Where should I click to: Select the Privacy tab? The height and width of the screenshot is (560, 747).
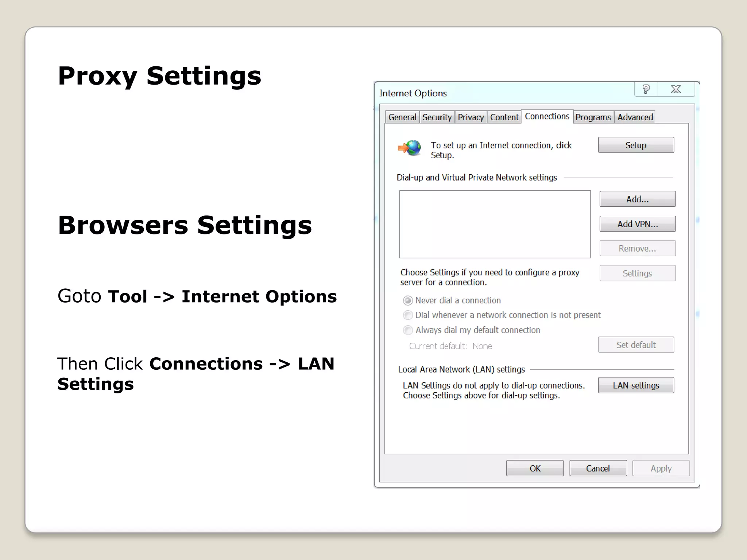pyautogui.click(x=471, y=117)
